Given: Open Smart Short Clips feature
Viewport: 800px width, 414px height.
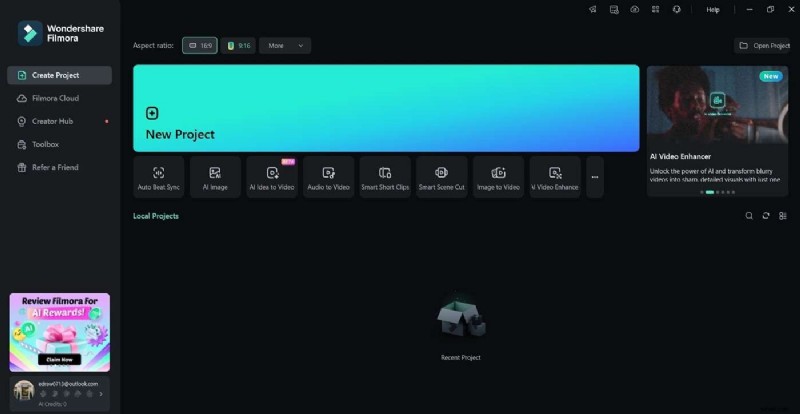Looking at the screenshot, I should click(385, 177).
